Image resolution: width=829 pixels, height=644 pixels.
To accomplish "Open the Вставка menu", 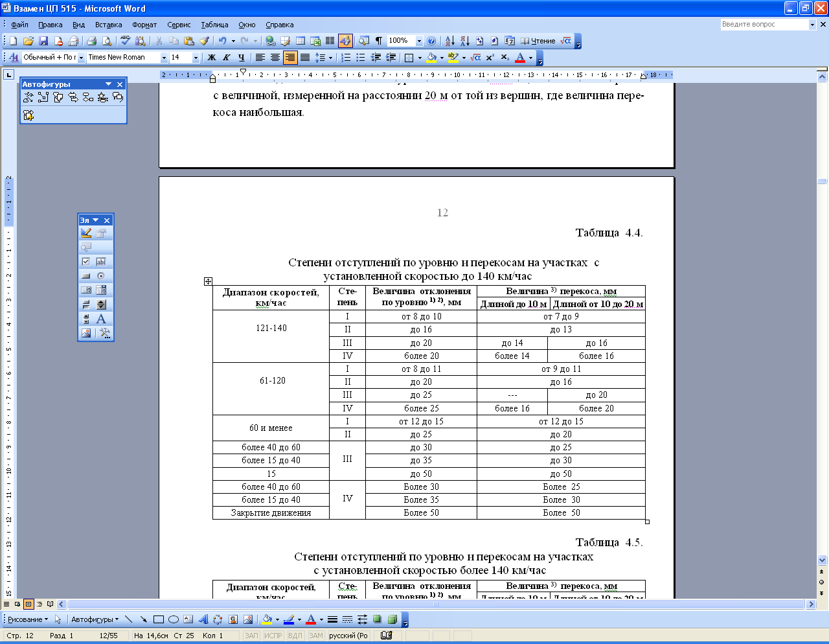I will (x=108, y=25).
